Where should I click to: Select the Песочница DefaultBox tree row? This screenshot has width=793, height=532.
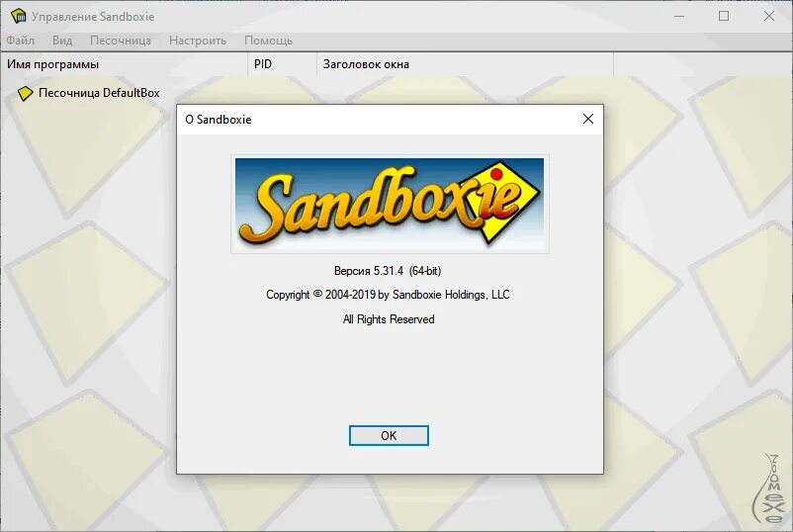89,93
